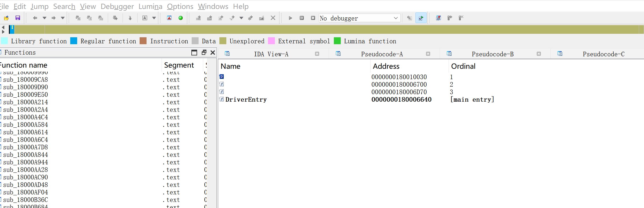Open the Edit menu
Screen dimensions: 644x208
[x=20, y=6]
